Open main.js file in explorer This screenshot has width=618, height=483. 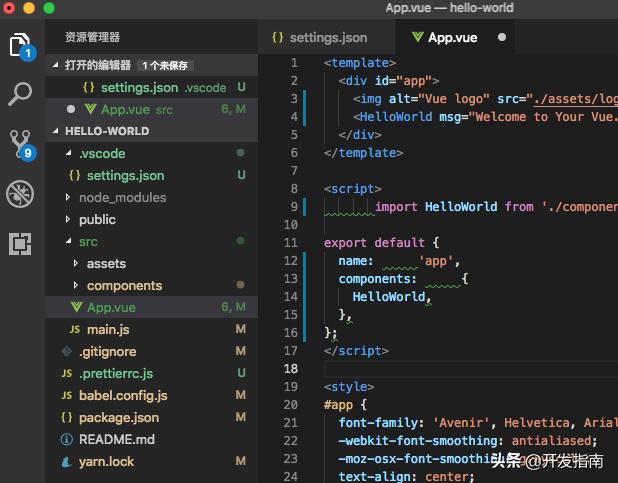click(x=152, y=329)
